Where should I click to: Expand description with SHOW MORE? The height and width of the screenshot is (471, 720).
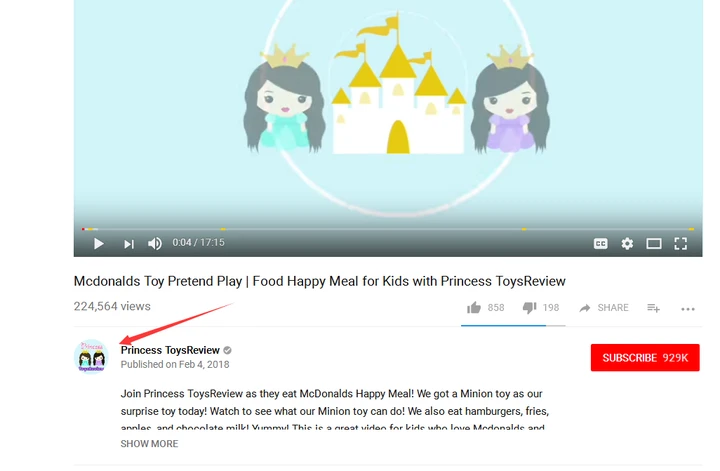[149, 444]
